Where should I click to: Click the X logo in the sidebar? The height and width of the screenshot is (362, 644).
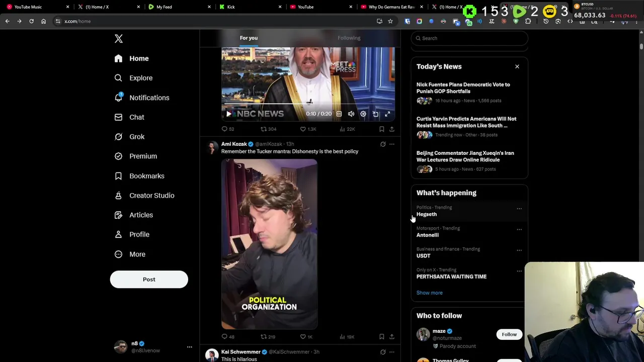pyautogui.click(x=119, y=39)
